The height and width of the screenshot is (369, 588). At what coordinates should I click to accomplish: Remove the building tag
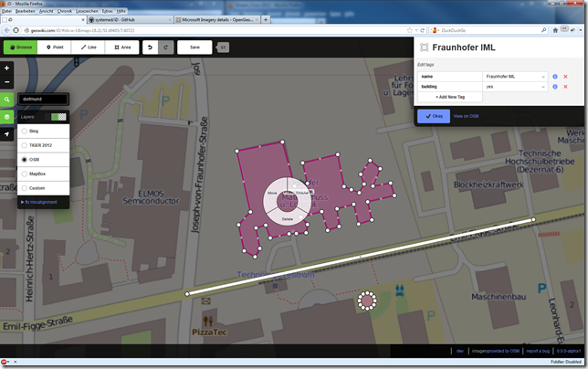[565, 87]
